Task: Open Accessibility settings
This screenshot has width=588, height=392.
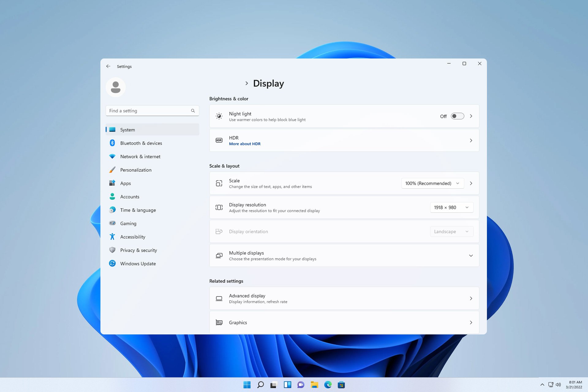Action: point(133,237)
